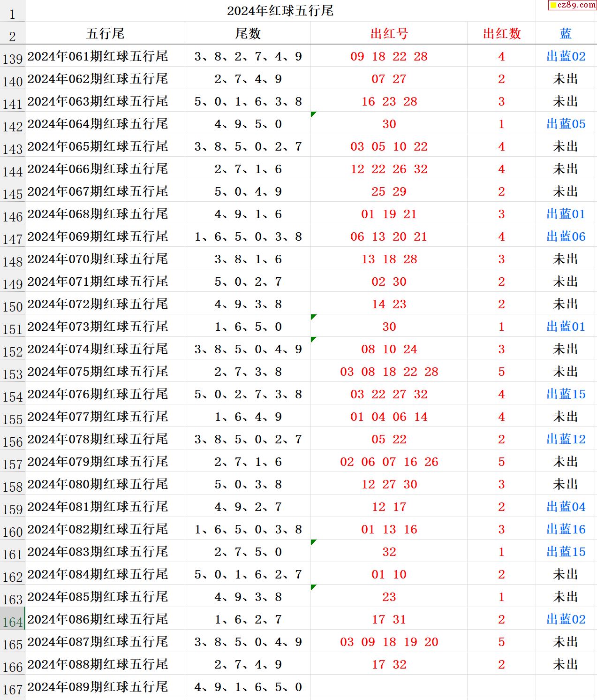Click red count 5 in period 075 row

[x=501, y=372]
